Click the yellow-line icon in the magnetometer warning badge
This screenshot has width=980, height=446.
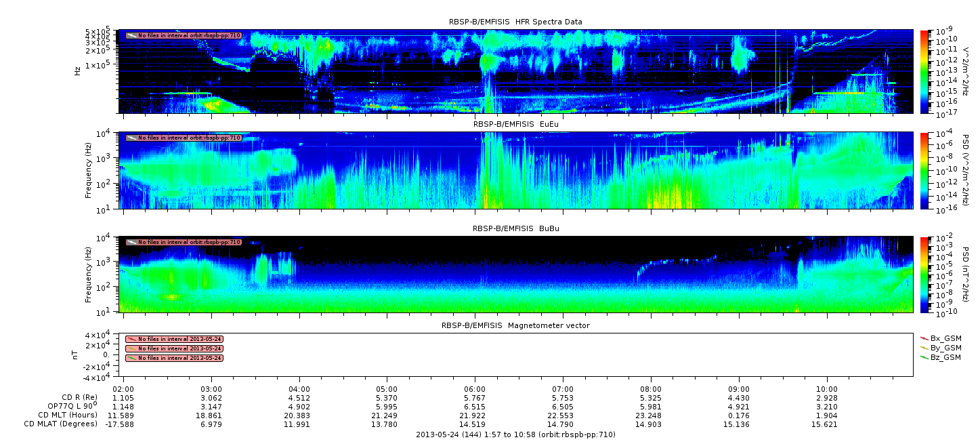(131, 348)
